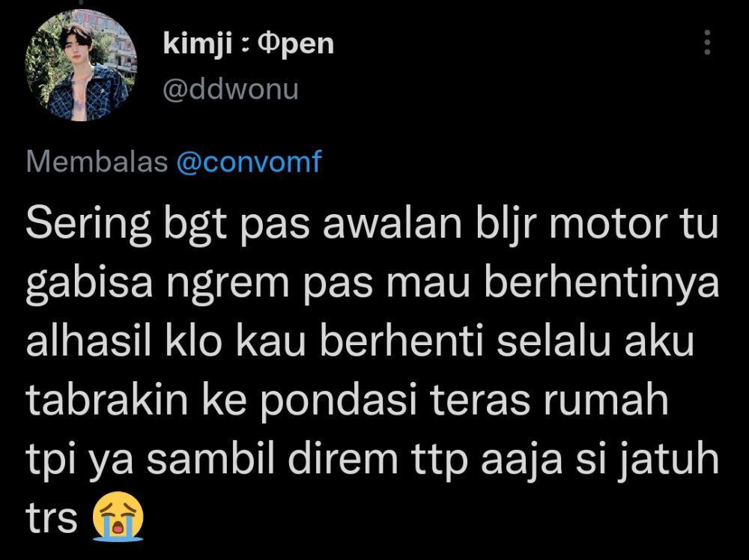The height and width of the screenshot is (560, 749).
Task: Tap the word trs beside the emoji
Action: coord(51,519)
